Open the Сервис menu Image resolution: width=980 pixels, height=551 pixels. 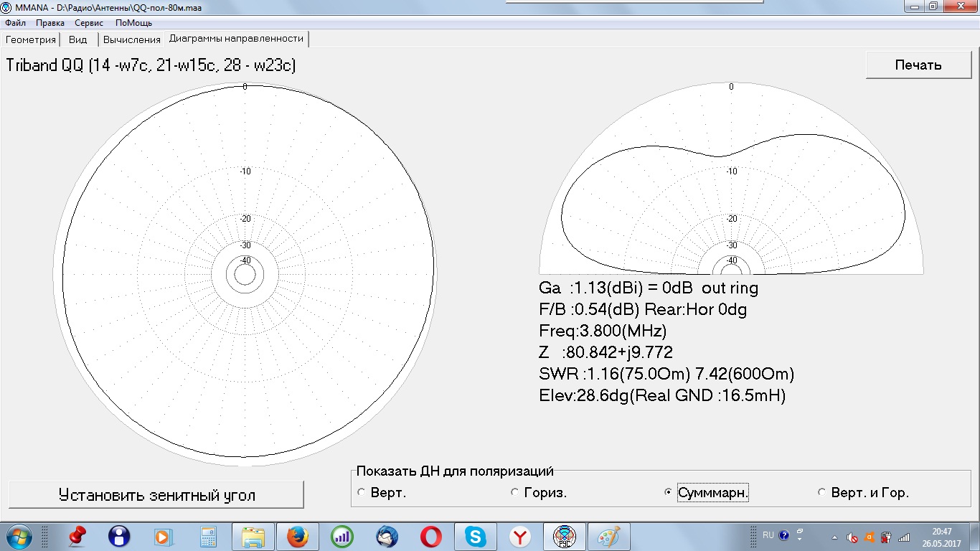[89, 23]
